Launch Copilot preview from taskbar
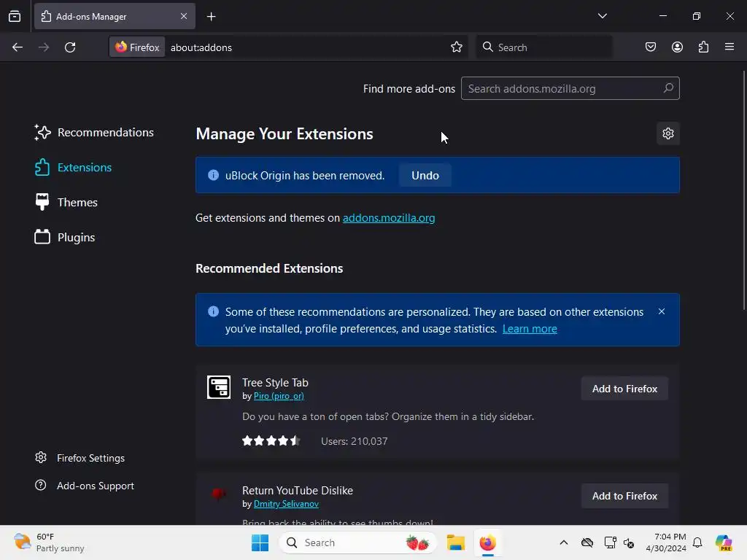This screenshot has width=747, height=560. coord(724,542)
